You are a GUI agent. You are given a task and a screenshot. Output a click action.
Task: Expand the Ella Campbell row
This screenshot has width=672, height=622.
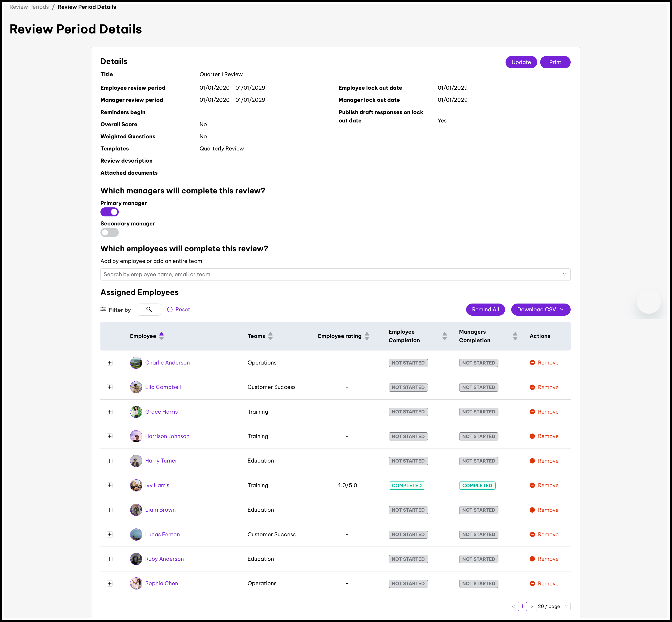tap(109, 387)
